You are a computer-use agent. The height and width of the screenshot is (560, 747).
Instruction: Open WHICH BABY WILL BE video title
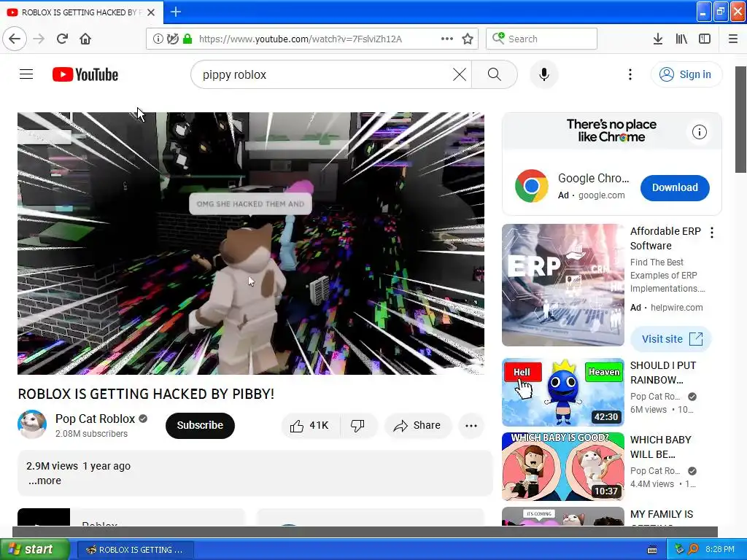pos(660,447)
